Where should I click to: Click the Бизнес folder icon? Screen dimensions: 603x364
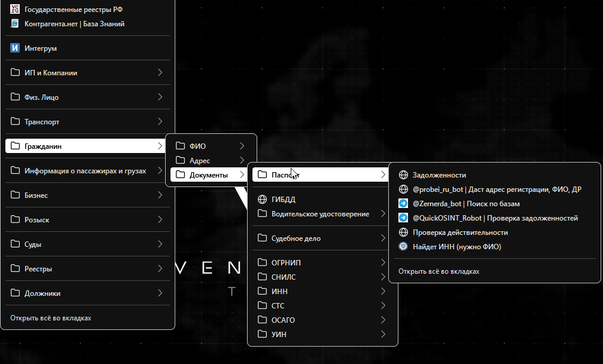pyautogui.click(x=15, y=195)
